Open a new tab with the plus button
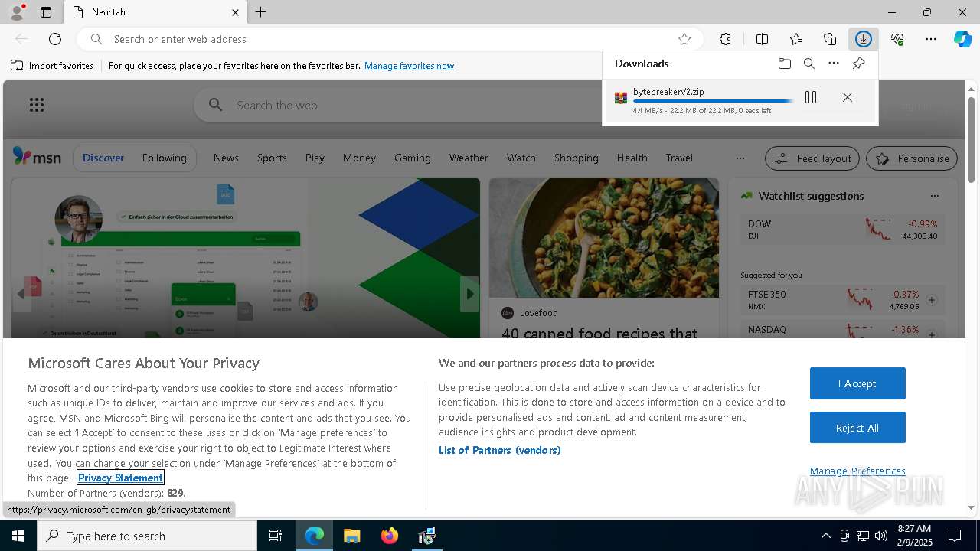The width and height of the screenshot is (980, 551). [261, 12]
